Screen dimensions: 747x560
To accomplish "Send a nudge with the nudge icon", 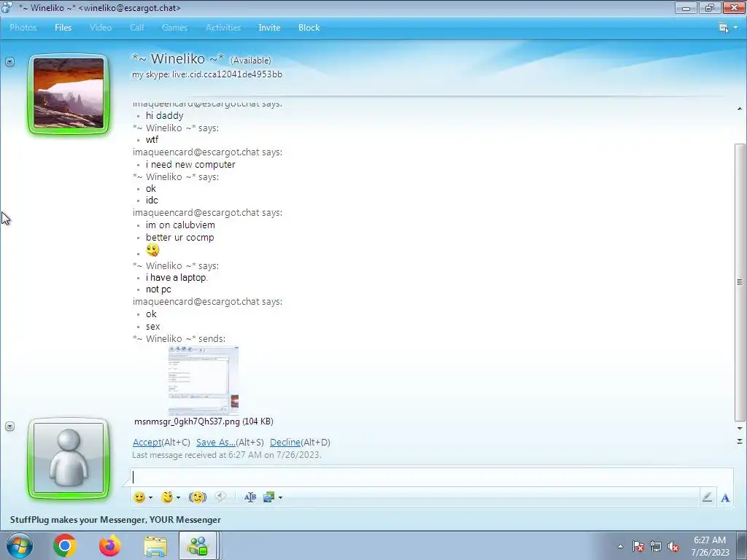I will pos(197,497).
